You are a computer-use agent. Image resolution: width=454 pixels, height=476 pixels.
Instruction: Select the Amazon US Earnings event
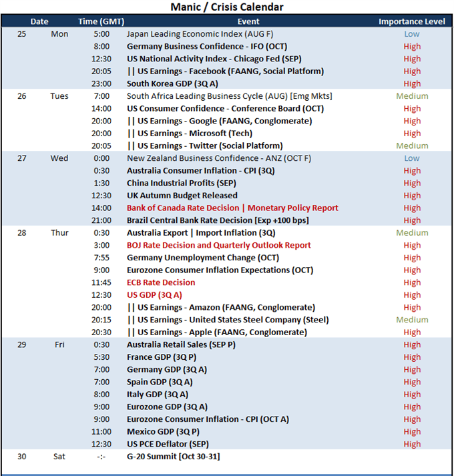[x=221, y=308]
